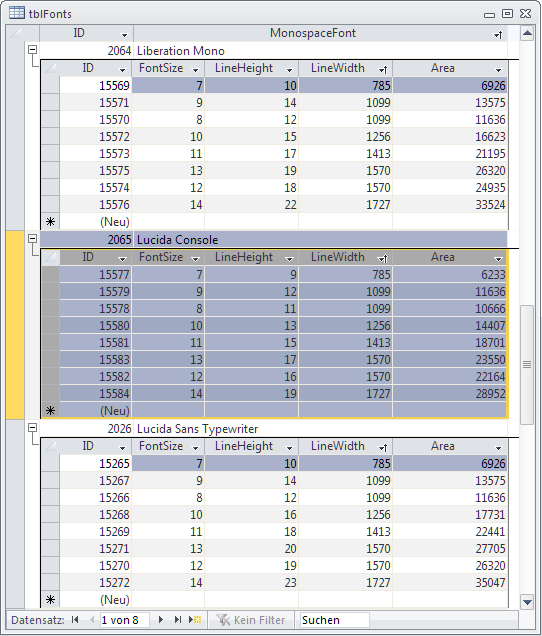Click the record number box '1 von 8'
The height and width of the screenshot is (636, 542).
(x=125, y=620)
